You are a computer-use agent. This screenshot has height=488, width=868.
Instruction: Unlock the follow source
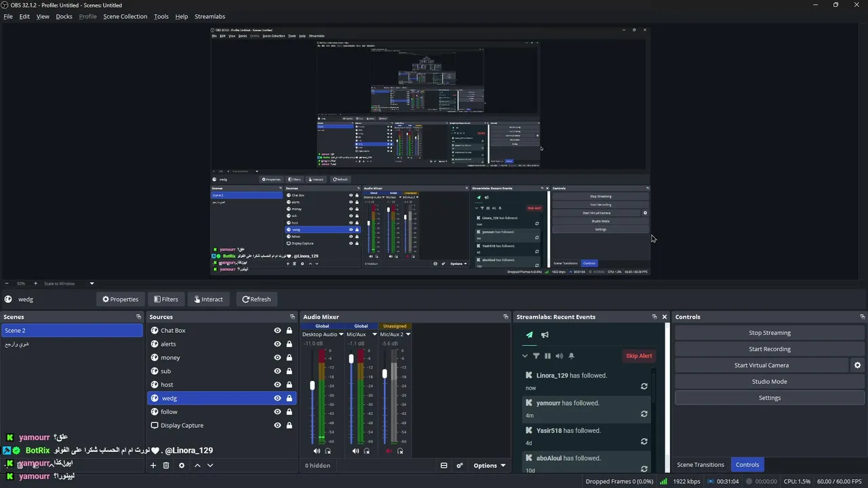pos(289,412)
